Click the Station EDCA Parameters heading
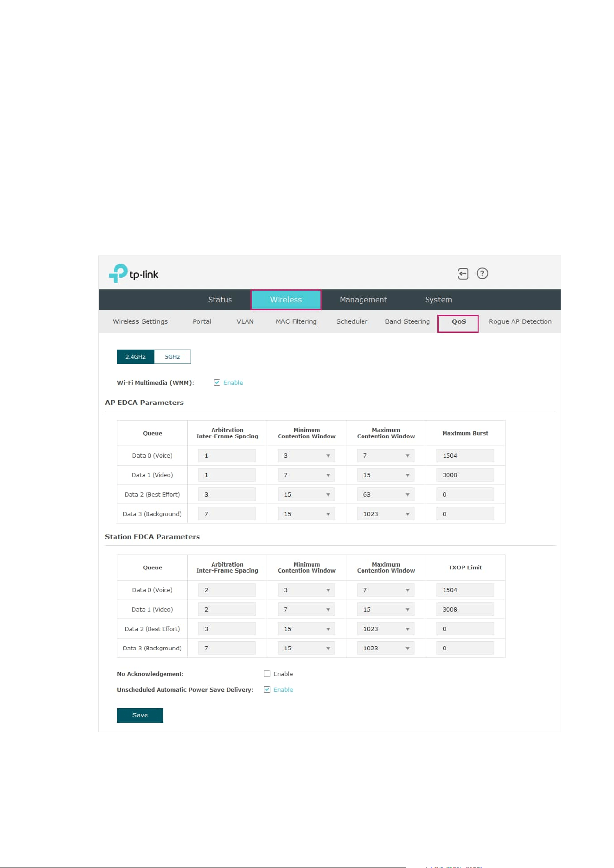Screen dimensions: 614x868 pos(152,537)
